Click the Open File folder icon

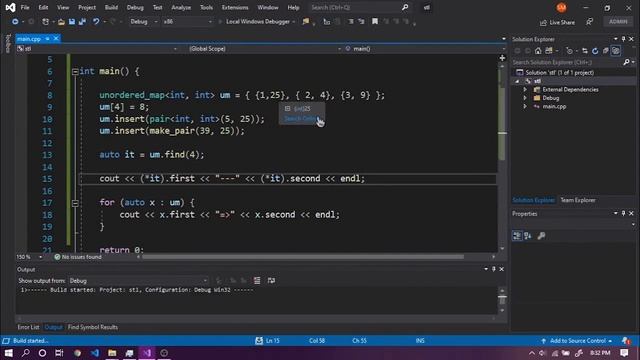61,22
